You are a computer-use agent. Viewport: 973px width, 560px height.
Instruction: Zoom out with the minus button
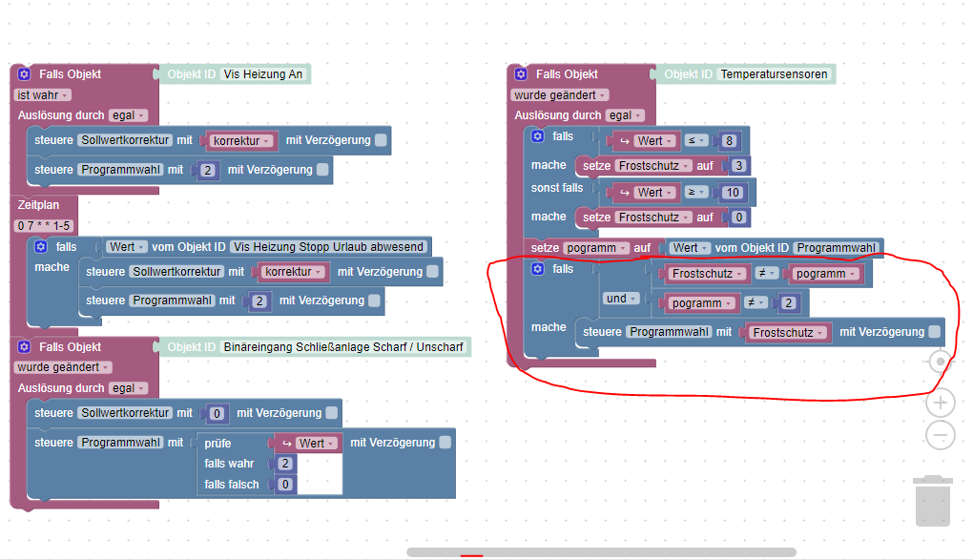click(941, 435)
